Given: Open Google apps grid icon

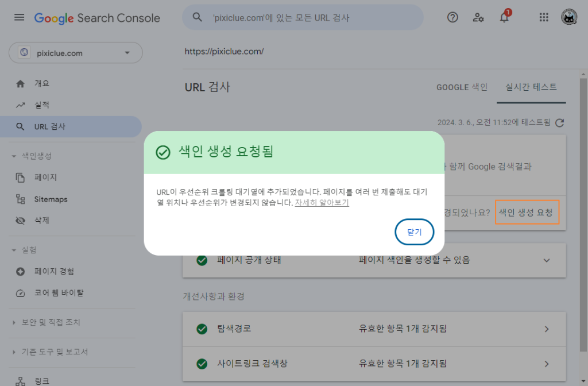Looking at the screenshot, I should tap(544, 17).
